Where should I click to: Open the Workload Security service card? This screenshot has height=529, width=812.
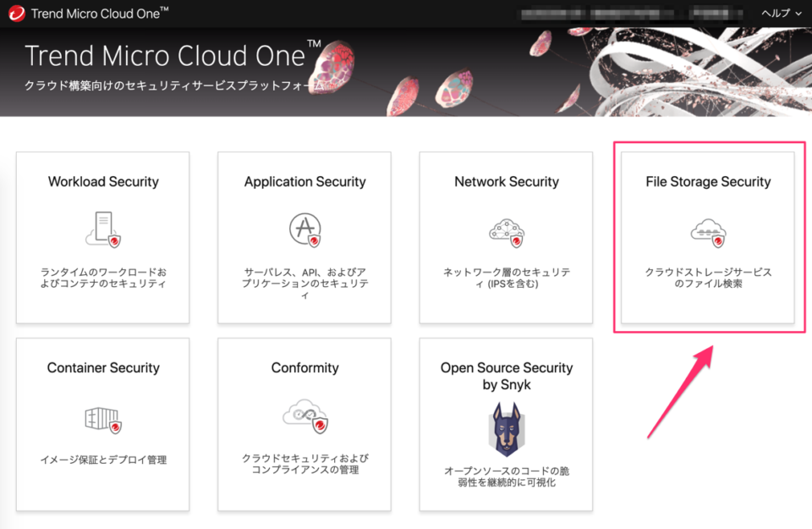tap(101, 237)
